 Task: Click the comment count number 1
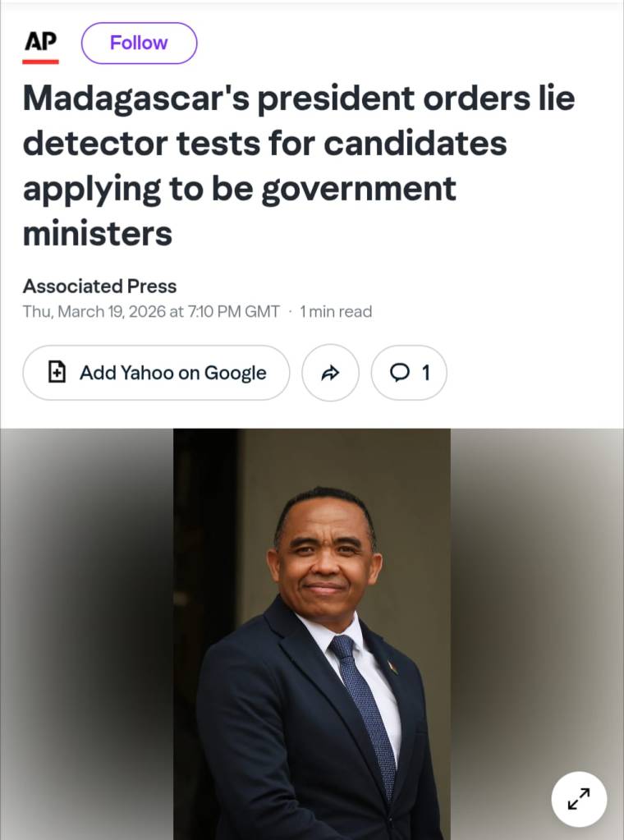coord(425,373)
